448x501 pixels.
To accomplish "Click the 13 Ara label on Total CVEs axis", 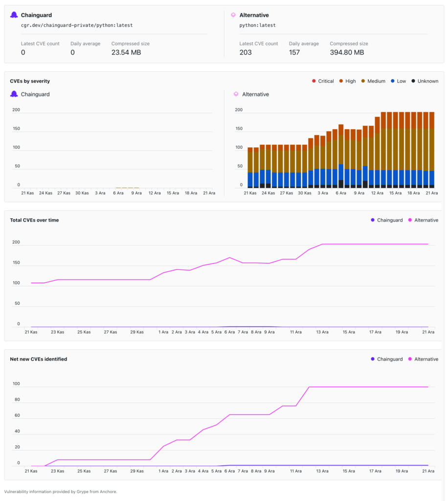I will click(322, 332).
